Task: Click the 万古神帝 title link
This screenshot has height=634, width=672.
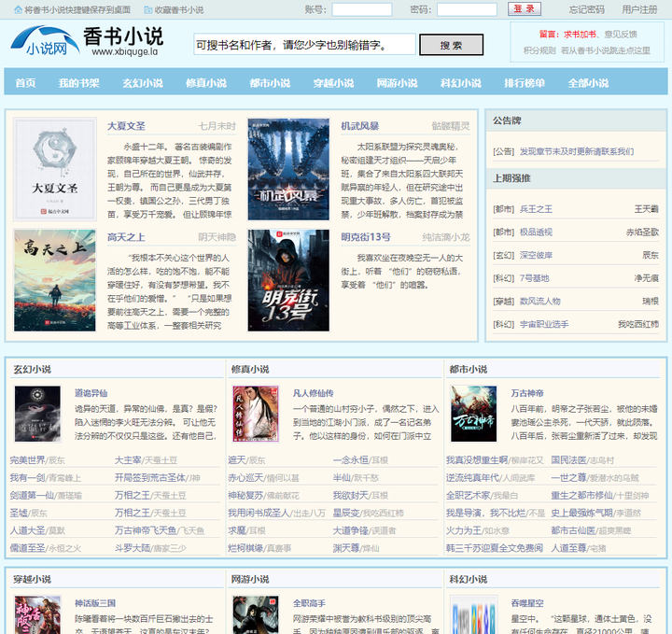Action: point(527,393)
